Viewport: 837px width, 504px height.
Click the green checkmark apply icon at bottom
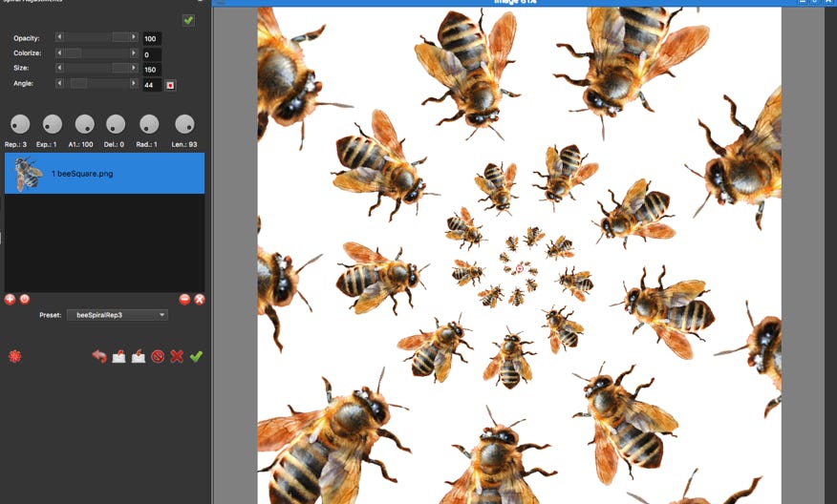[x=196, y=356]
